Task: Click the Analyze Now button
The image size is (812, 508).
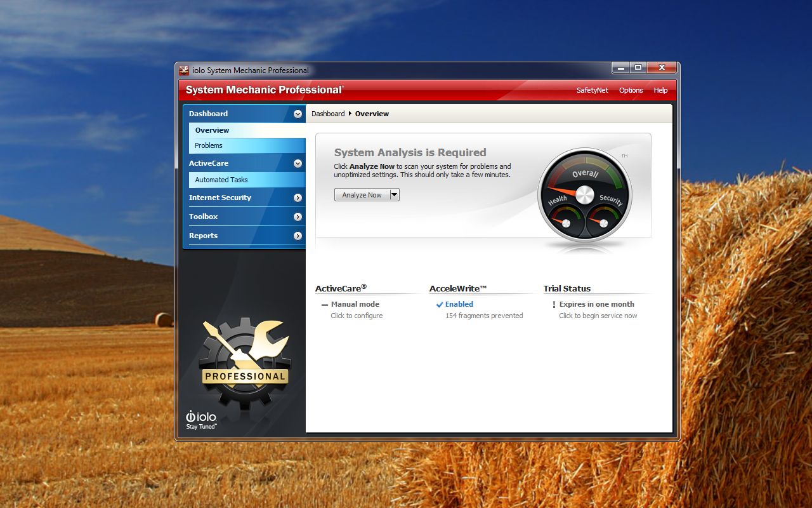Action: (362, 195)
